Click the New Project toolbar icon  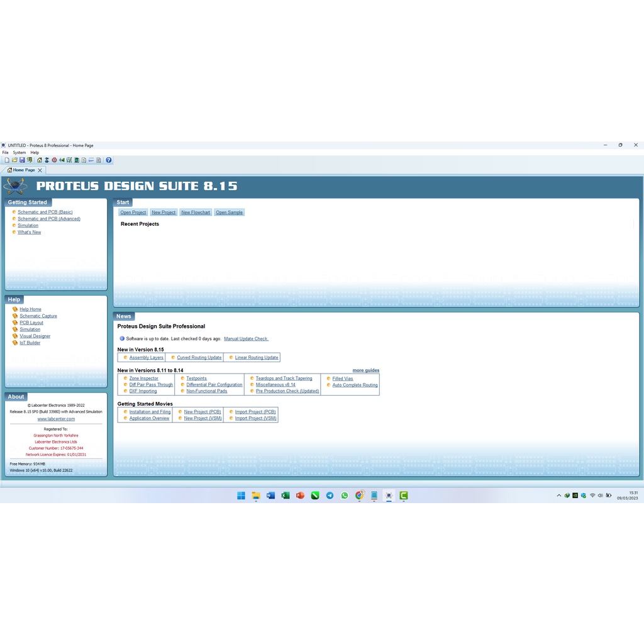point(6,160)
